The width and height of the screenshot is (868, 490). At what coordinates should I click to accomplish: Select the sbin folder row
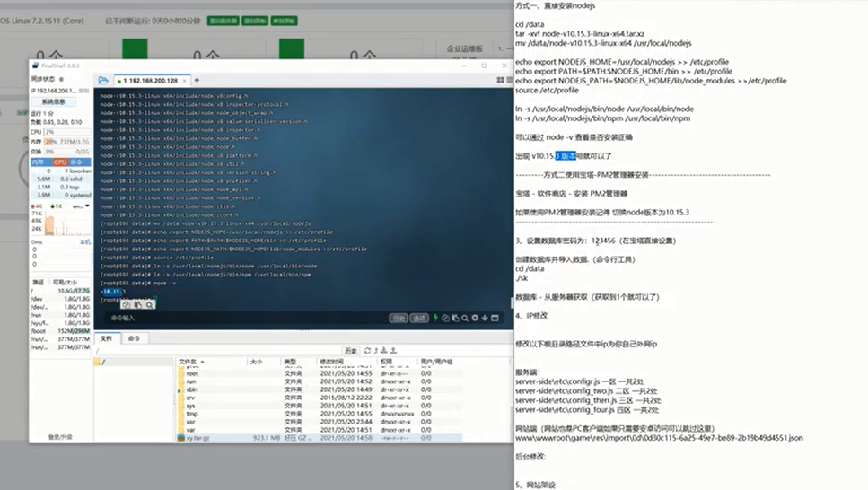(320, 389)
